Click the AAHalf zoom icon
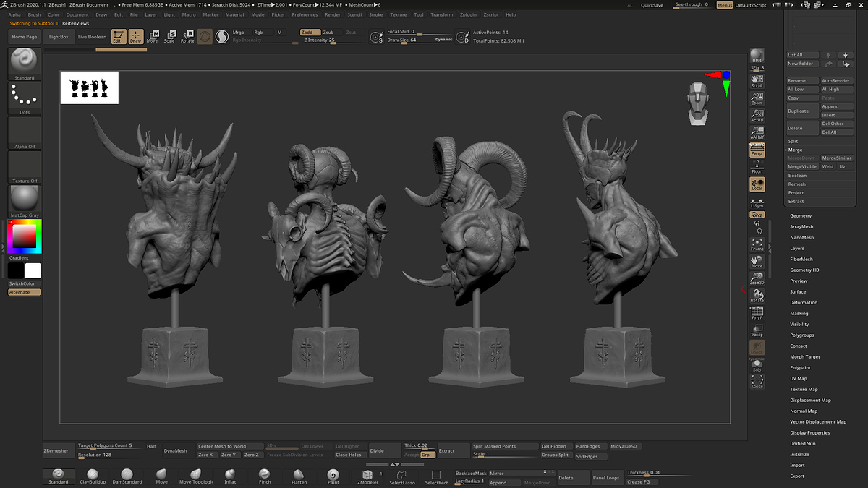Screen dimensions: 868x488 pyautogui.click(x=757, y=132)
